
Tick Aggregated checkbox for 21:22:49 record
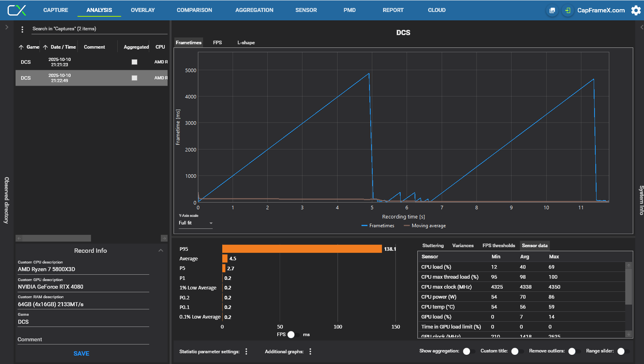pyautogui.click(x=134, y=78)
